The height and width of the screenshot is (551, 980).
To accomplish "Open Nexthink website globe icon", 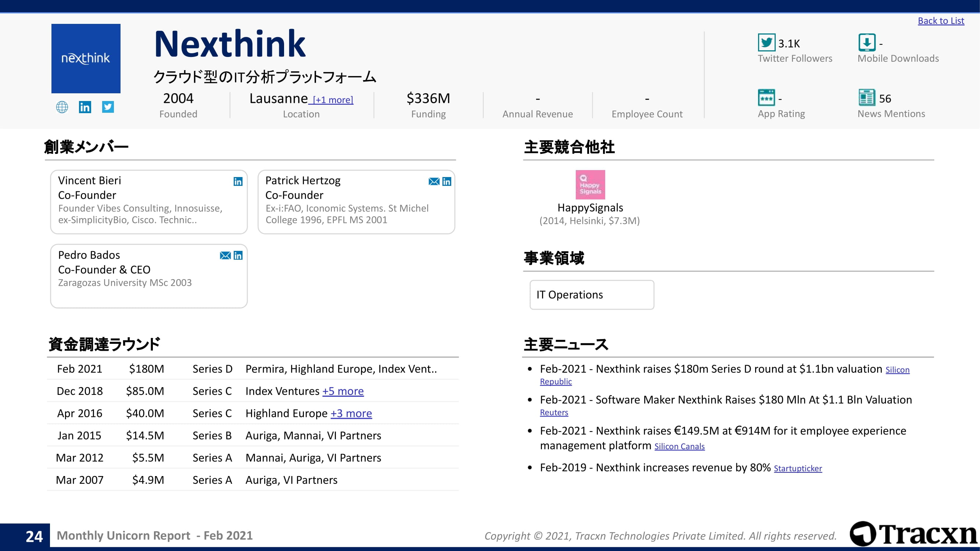I will (62, 107).
